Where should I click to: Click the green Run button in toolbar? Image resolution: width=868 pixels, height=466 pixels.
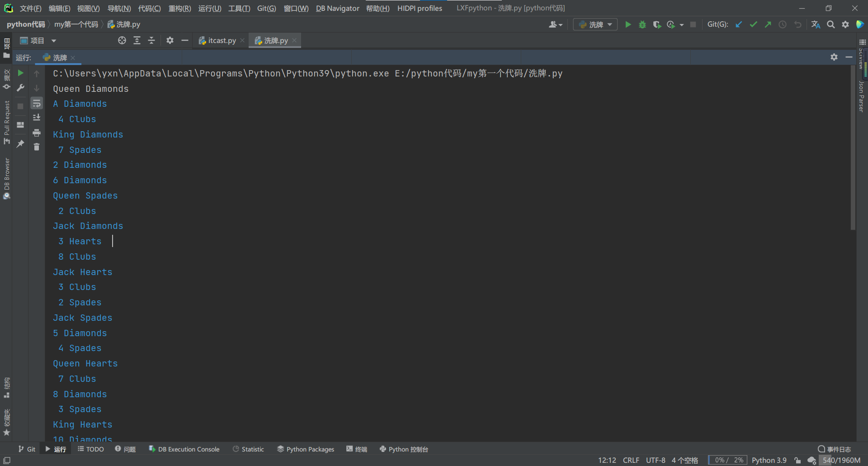click(628, 24)
